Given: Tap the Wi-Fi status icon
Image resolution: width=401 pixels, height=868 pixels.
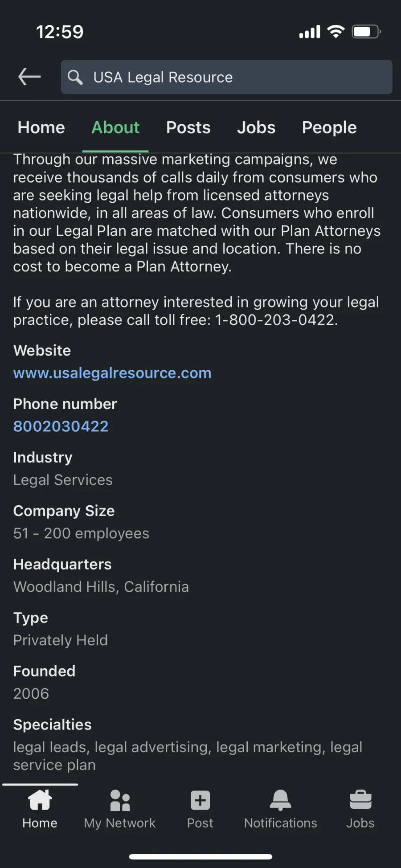Looking at the screenshot, I should [x=336, y=31].
